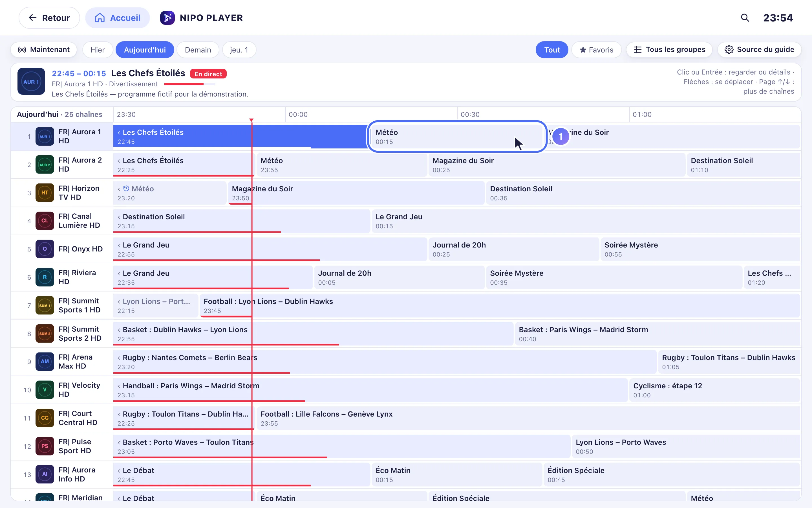Select Cyclisme : étape 12 program
Image resolution: width=812 pixels, height=508 pixels.
tap(715, 390)
